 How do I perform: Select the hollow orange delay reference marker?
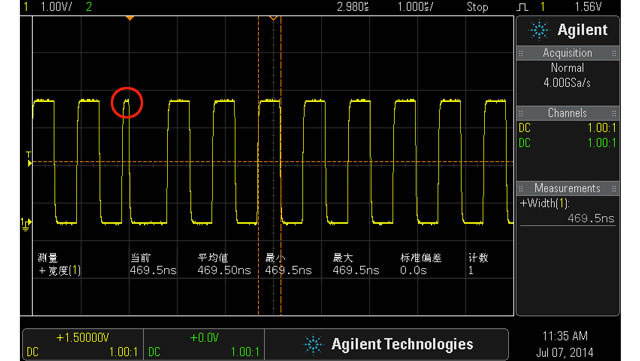273,18
